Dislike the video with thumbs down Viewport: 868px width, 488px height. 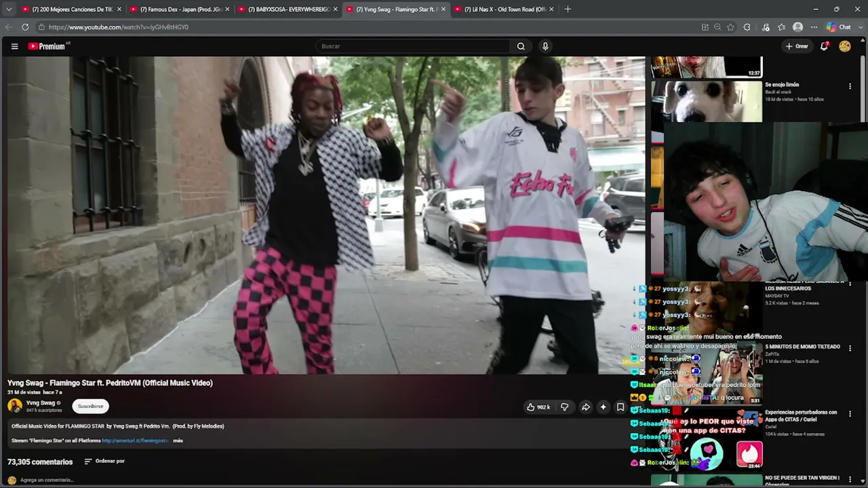point(564,407)
